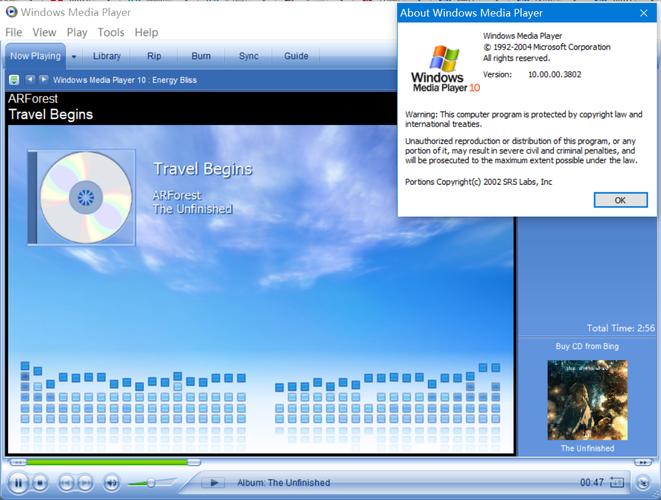Viewport: 661px width, 500px height.
Task: Switch to compact skin mode button
Action: (x=641, y=483)
